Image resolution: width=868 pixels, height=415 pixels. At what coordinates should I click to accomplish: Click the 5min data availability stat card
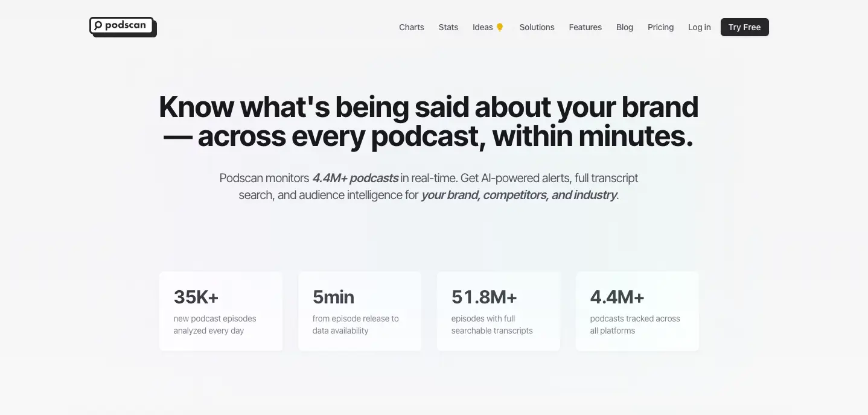coord(359,311)
